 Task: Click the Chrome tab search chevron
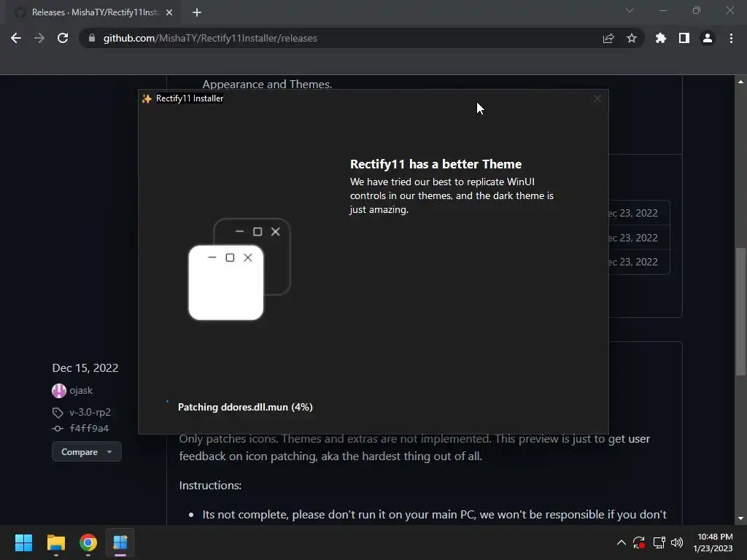click(x=630, y=10)
